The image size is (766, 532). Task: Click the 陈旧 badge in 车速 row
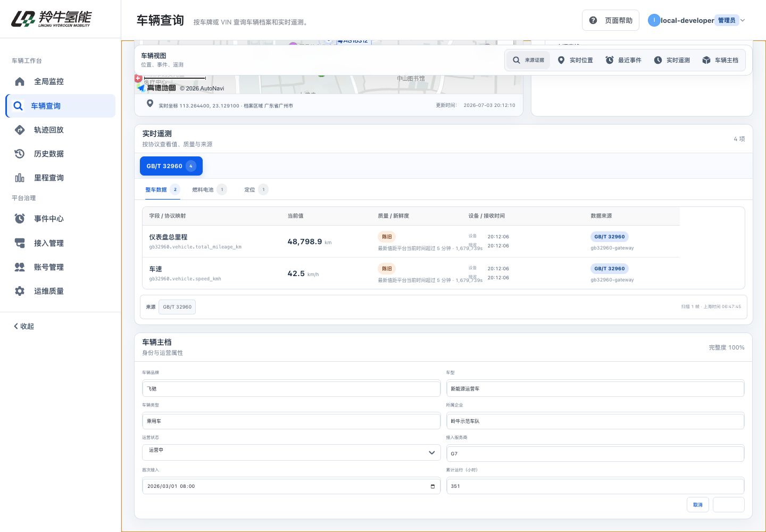pyautogui.click(x=387, y=269)
